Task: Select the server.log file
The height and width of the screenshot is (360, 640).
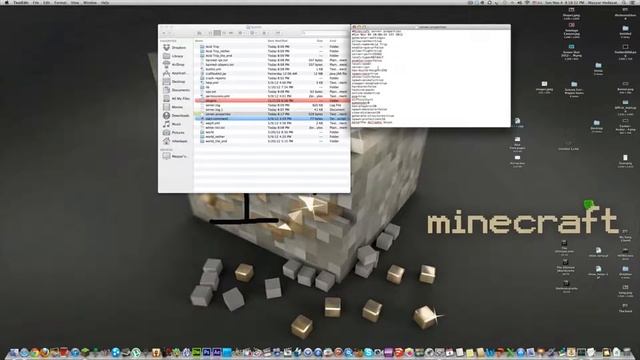Action: tap(213, 105)
